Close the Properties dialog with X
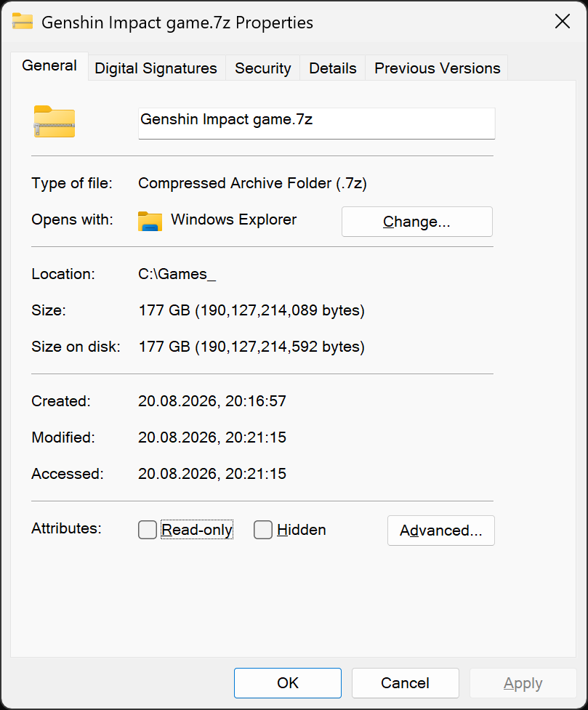The width and height of the screenshot is (588, 710). click(562, 21)
